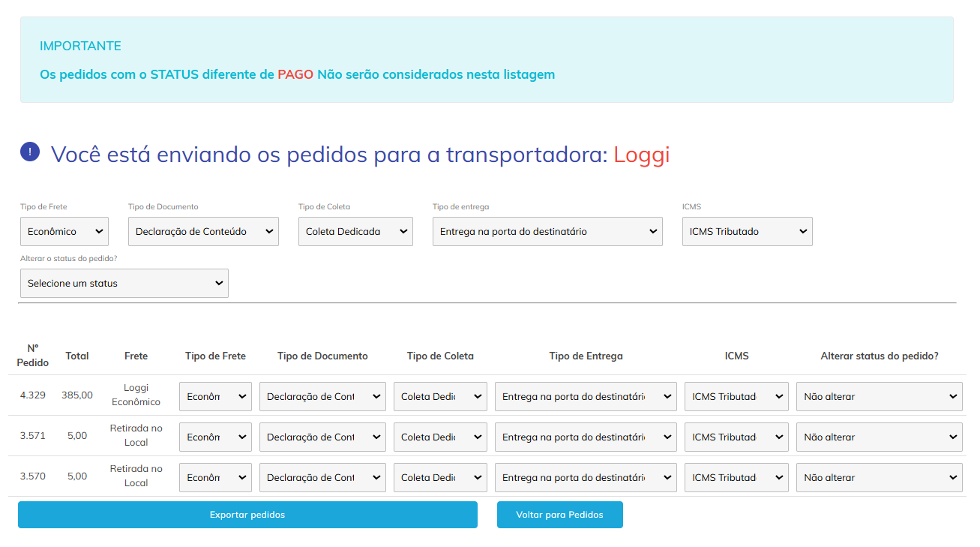This screenshot has height=547, width=980.
Task: Click 'Loggi Econômico' freight cell
Action: pos(136,395)
